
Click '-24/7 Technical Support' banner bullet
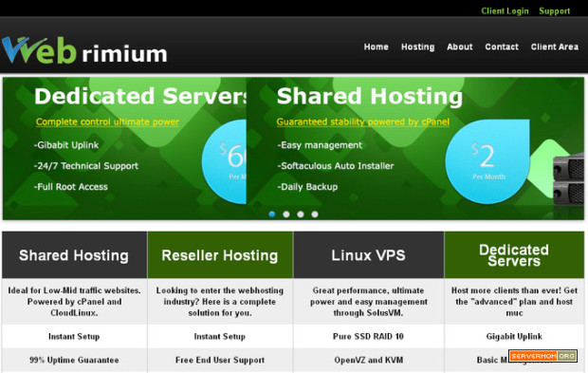[86, 166]
